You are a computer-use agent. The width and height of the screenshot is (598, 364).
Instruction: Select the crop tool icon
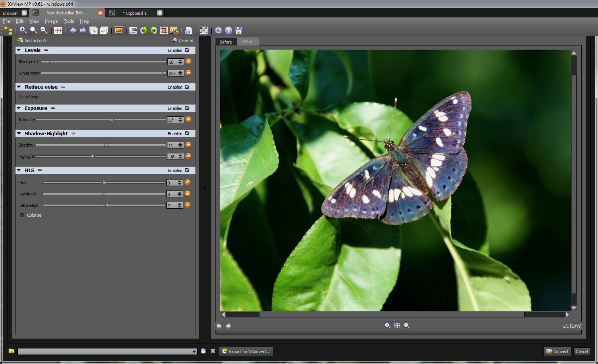point(164,30)
